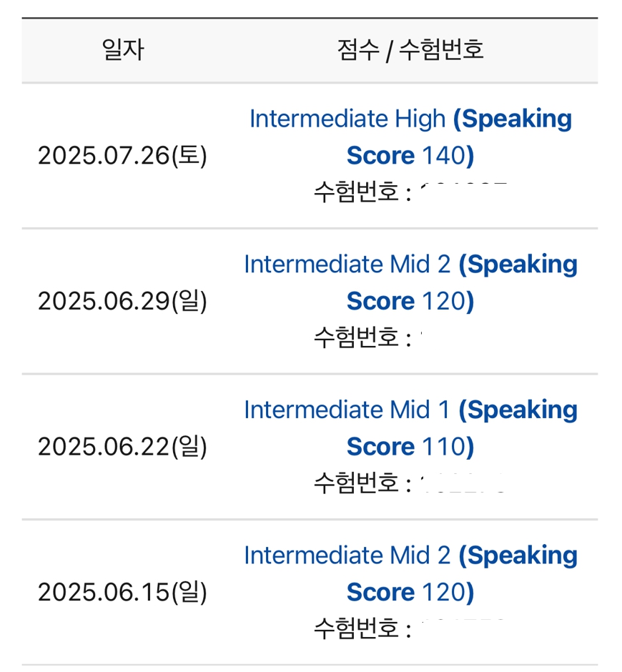Screen dimensions: 622x672
Task: Select the 2025.06.22(일) date cell
Action: 122,447
